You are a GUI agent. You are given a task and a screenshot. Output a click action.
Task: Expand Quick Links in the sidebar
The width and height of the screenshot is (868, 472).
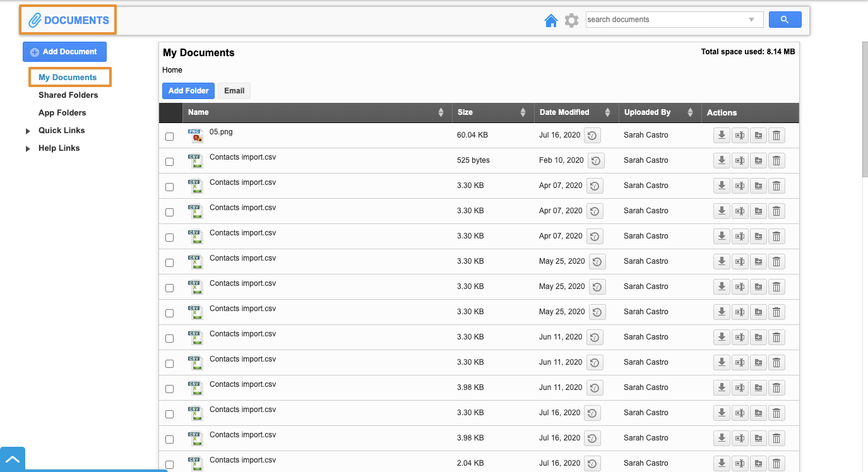28,131
